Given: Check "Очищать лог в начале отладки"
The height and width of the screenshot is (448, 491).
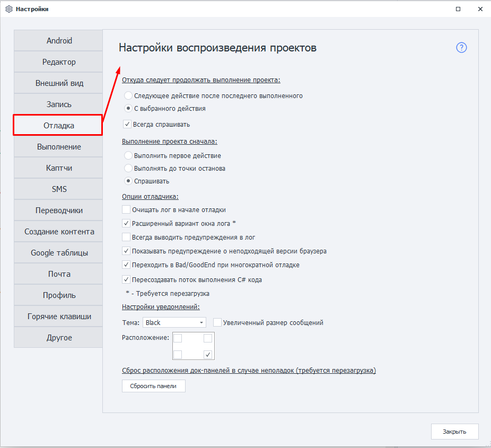Looking at the screenshot, I should [126, 210].
